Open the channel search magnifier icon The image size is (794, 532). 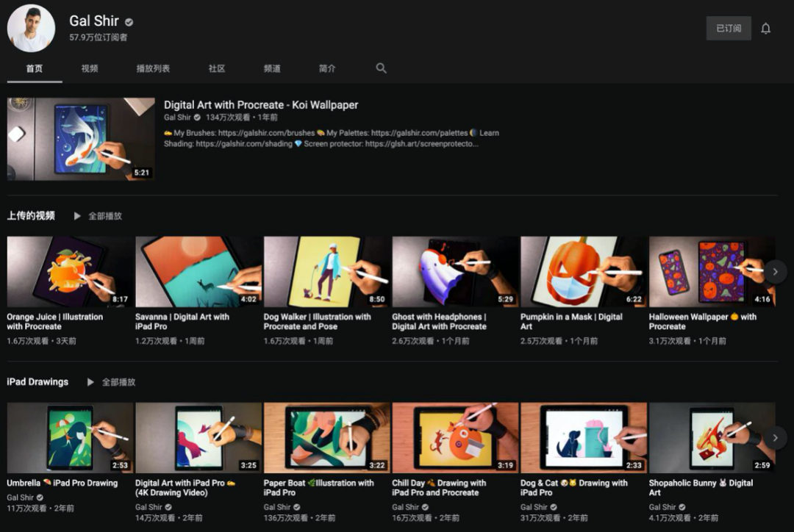[x=382, y=68]
